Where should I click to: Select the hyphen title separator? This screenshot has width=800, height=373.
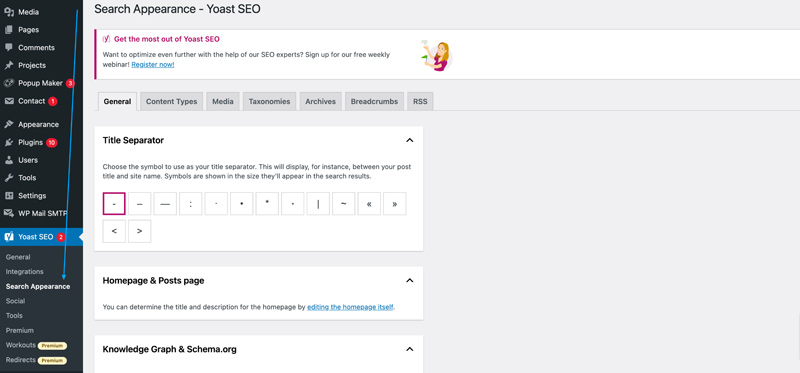coord(114,204)
